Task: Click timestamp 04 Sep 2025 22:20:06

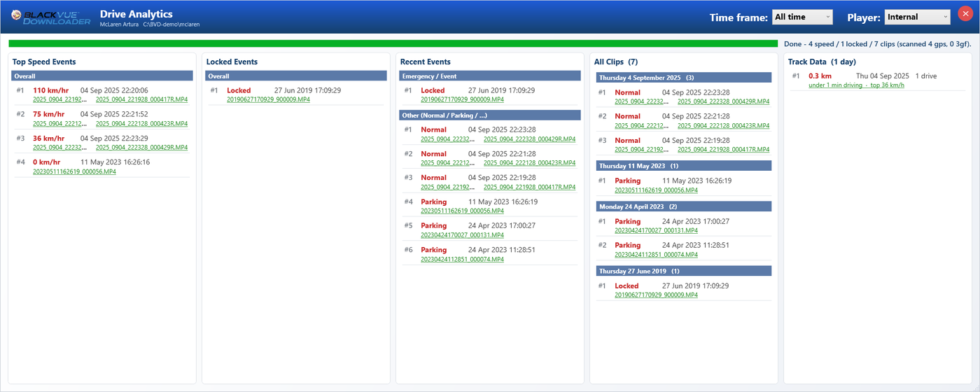Action: pos(114,90)
